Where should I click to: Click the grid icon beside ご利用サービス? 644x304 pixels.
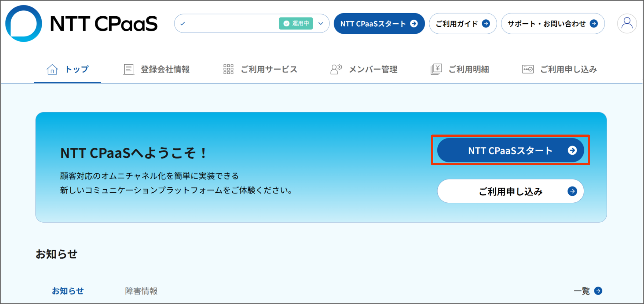[x=228, y=69]
